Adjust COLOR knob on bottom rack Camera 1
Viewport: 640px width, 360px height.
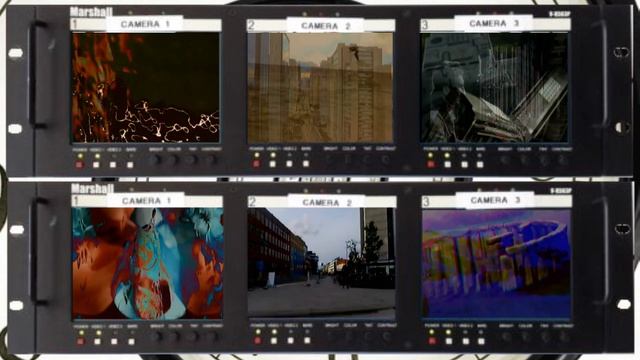coord(175,337)
